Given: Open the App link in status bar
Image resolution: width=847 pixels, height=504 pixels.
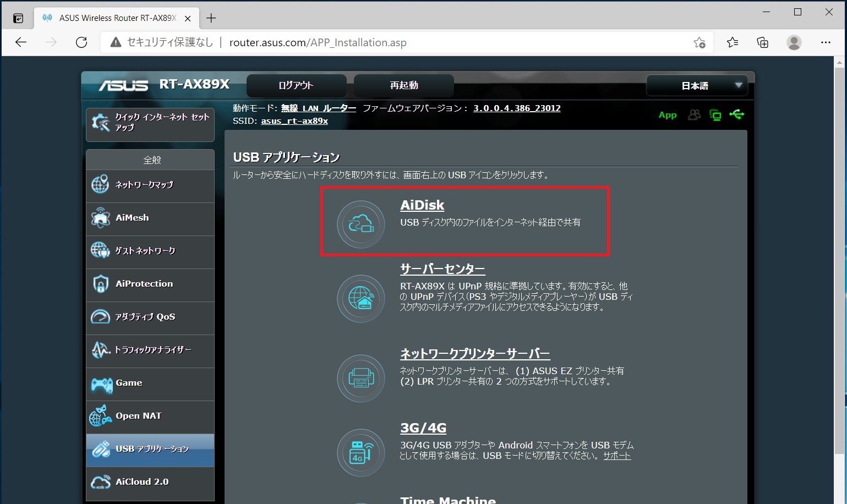Looking at the screenshot, I should click(x=668, y=115).
